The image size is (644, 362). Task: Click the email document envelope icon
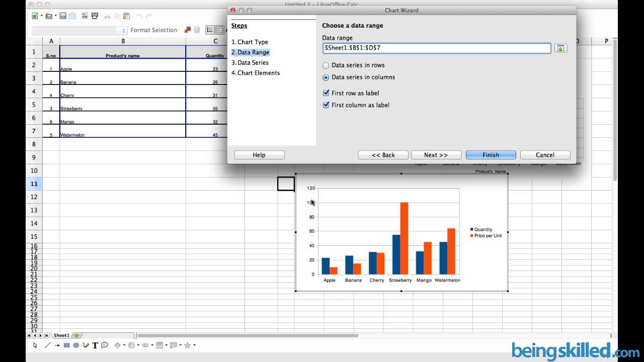pyautogui.click(x=72, y=16)
